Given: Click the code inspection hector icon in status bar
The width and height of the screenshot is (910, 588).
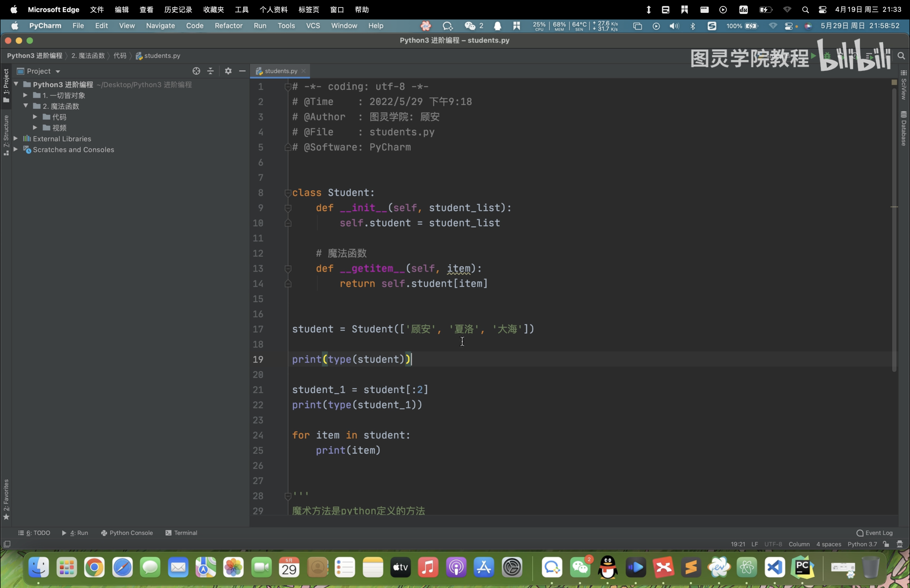Looking at the screenshot, I should pyautogui.click(x=900, y=544).
